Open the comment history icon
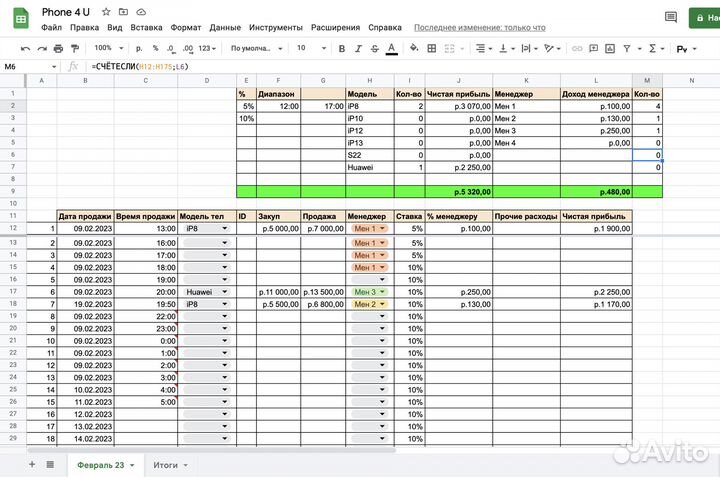 tap(671, 17)
